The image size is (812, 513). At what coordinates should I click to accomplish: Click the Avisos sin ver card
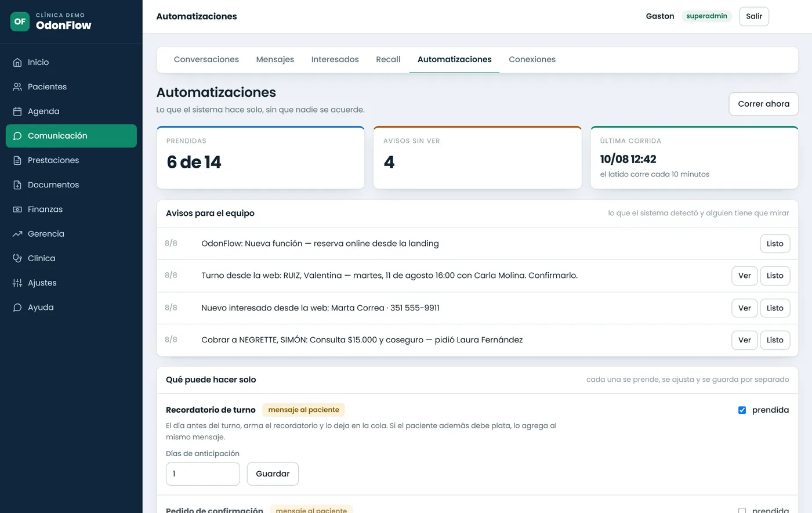(x=477, y=158)
